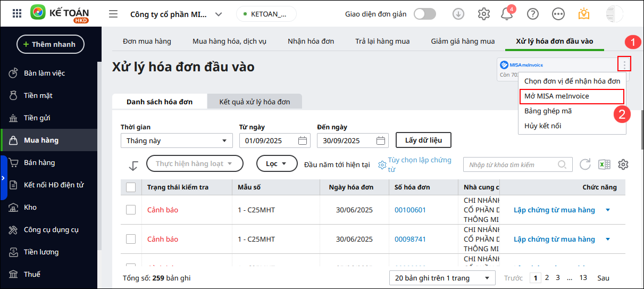
Task: Tick checkbox for invoice 00100601
Action: (x=131, y=210)
